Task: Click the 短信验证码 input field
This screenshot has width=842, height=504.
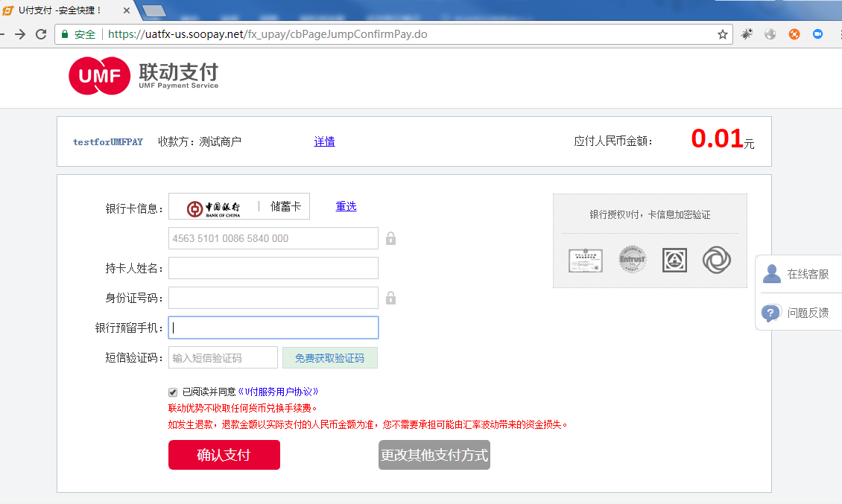Action: pyautogui.click(x=224, y=357)
